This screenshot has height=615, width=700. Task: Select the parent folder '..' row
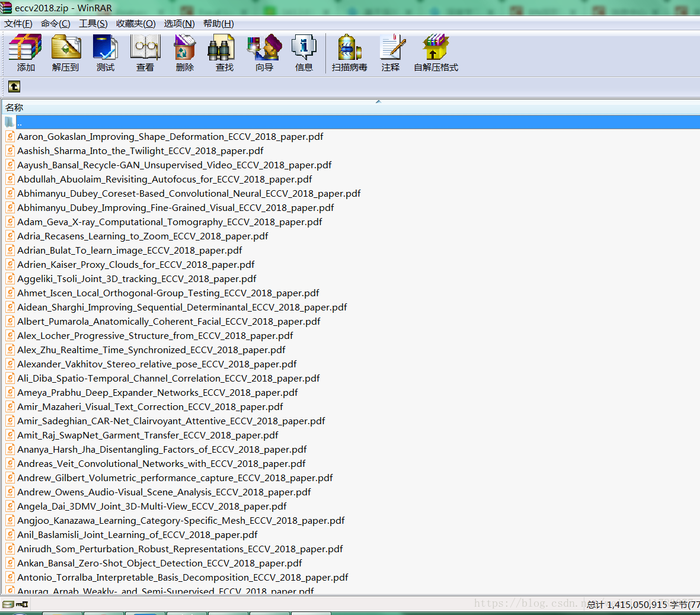click(x=350, y=122)
